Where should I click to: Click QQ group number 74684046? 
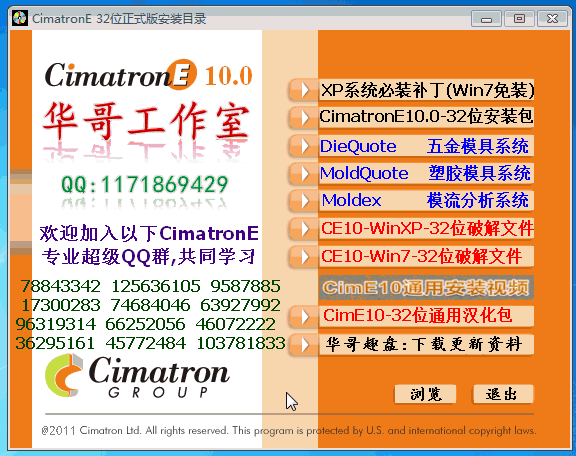pyautogui.click(x=150, y=305)
